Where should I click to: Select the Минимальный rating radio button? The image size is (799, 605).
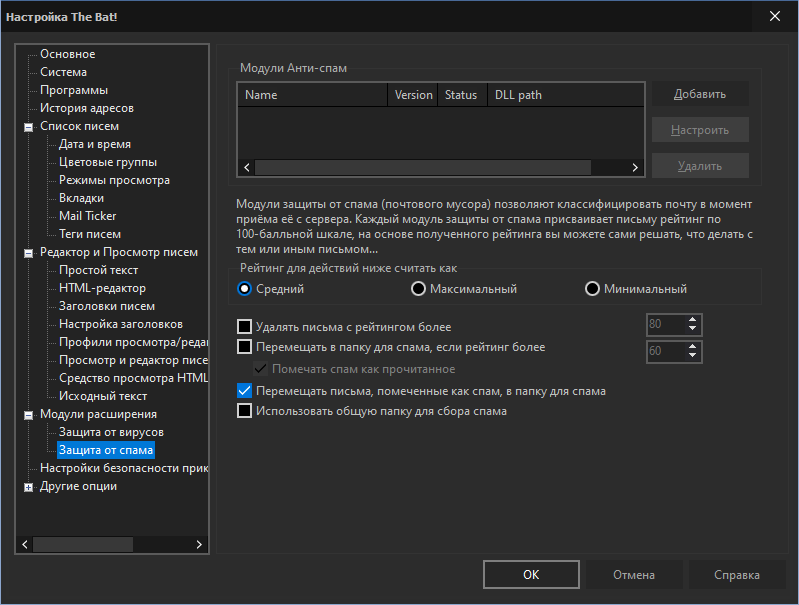click(592, 289)
